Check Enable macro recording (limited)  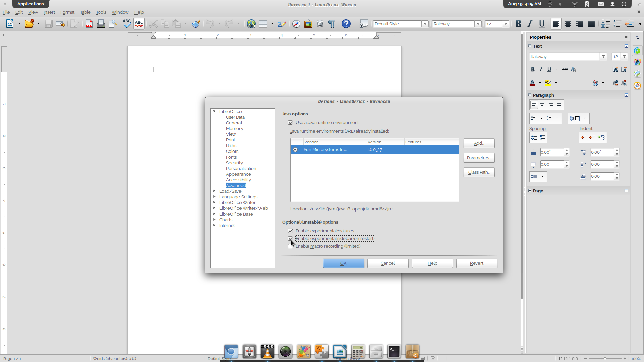pos(290,246)
